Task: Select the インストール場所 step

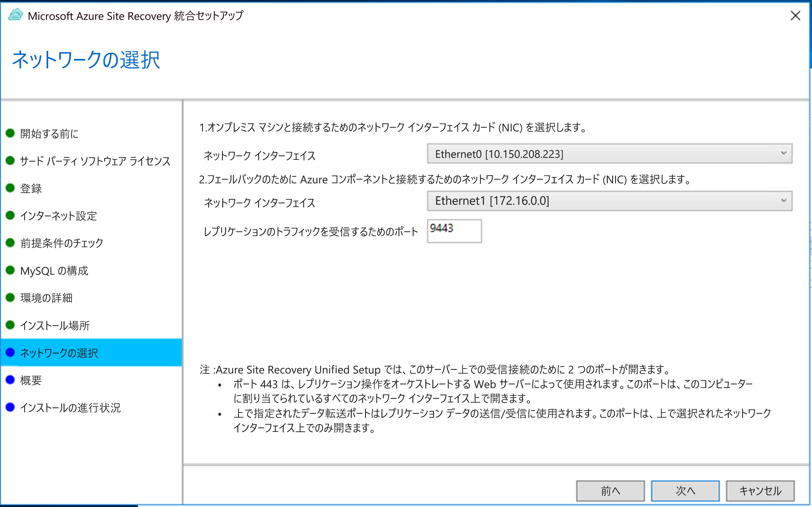Action: (x=55, y=325)
